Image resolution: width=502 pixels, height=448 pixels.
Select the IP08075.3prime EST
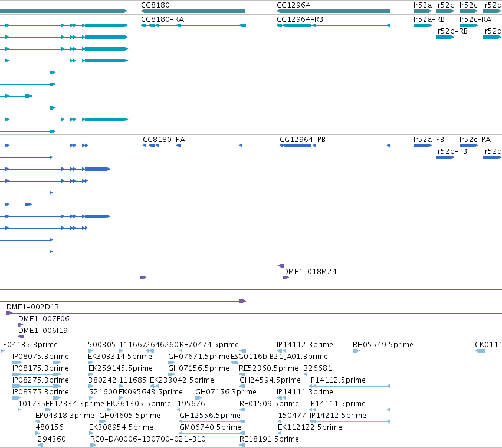click(41, 357)
